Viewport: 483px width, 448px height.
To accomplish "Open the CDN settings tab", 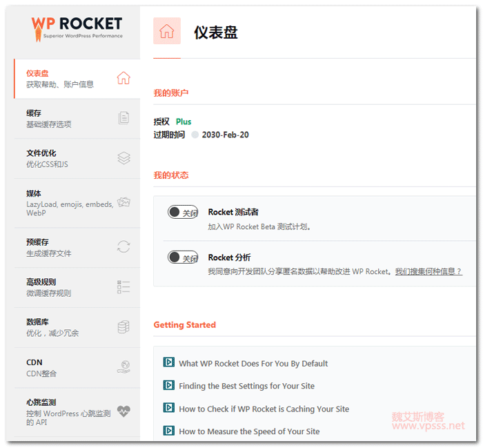I will (x=77, y=368).
